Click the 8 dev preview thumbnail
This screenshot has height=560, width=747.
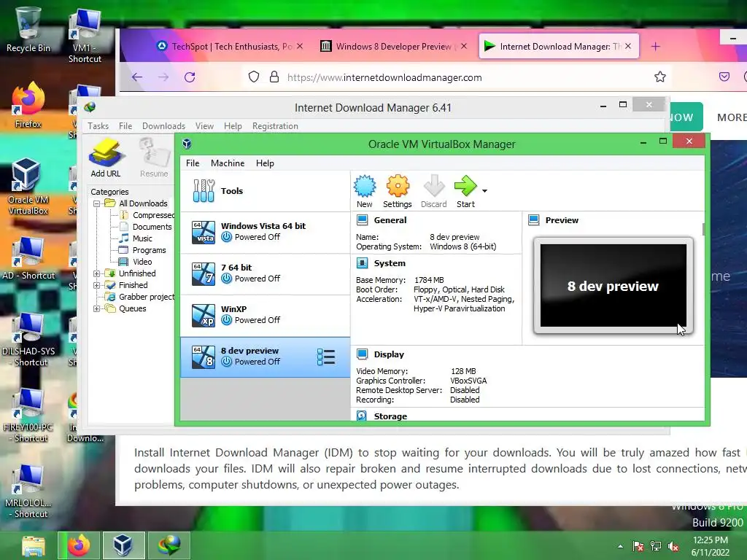point(614,286)
